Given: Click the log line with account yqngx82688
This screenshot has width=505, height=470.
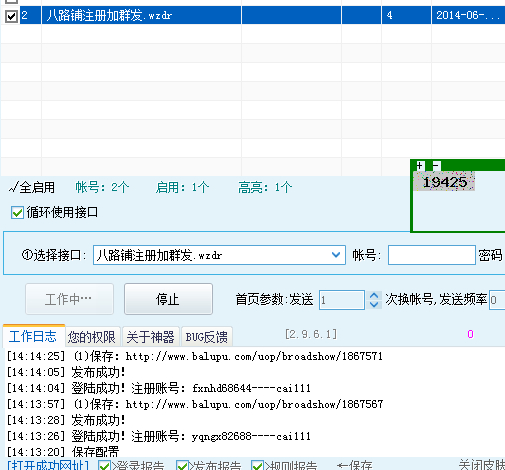Looking at the screenshot, I should [159, 436].
